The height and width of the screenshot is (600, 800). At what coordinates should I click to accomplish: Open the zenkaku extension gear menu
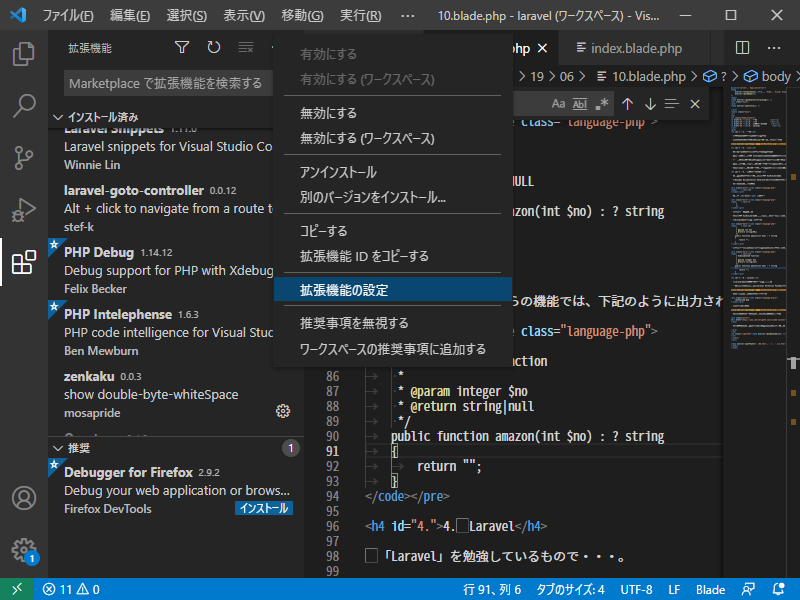(283, 411)
